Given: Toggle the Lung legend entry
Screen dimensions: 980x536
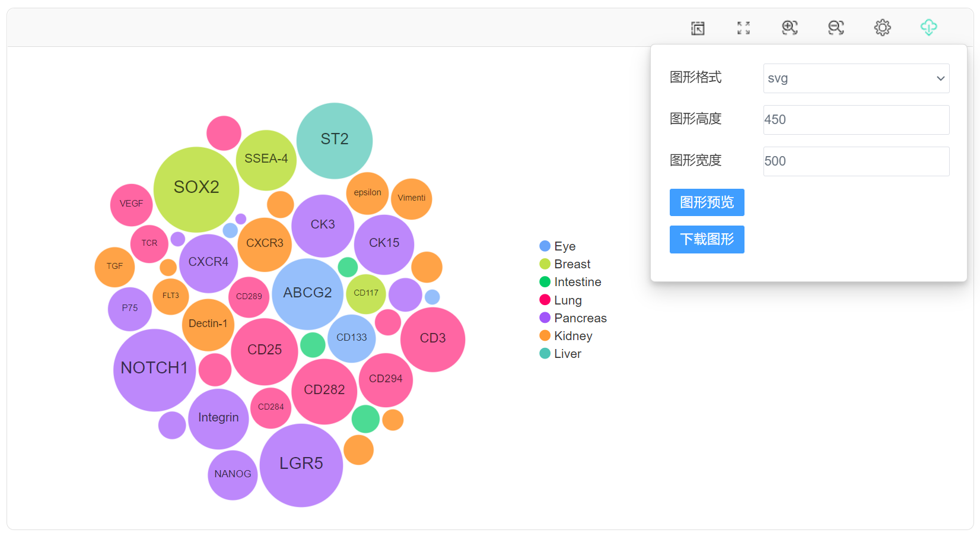Looking at the screenshot, I should [561, 300].
